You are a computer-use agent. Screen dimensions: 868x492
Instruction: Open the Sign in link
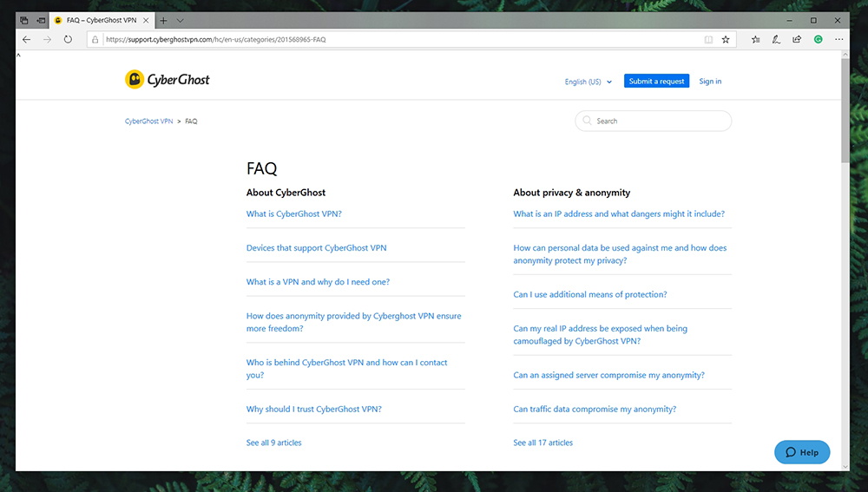click(x=710, y=81)
